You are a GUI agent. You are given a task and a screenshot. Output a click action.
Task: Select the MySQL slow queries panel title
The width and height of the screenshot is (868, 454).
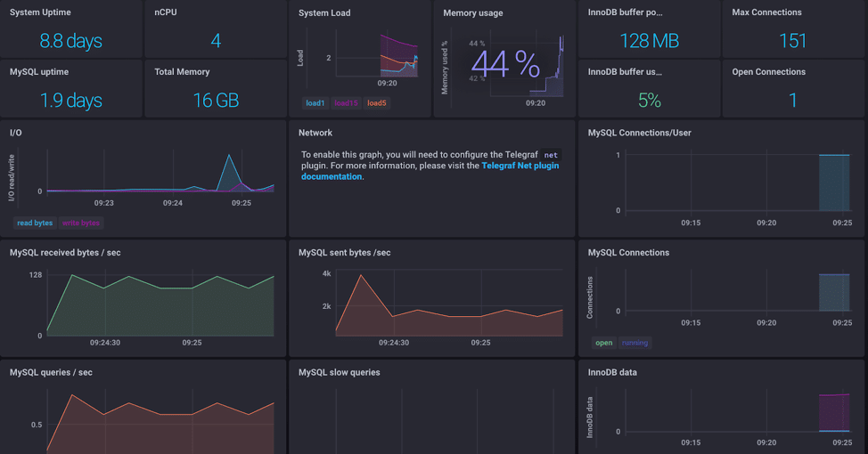pyautogui.click(x=339, y=372)
